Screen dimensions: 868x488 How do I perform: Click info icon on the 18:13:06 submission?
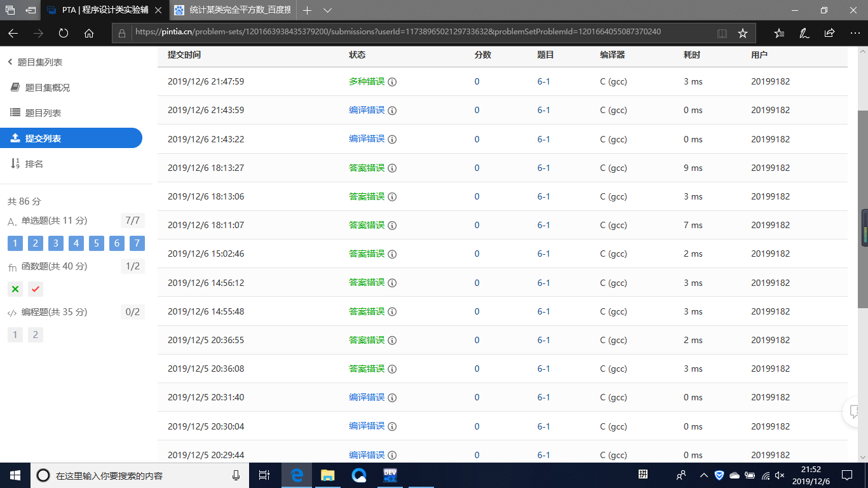392,197
